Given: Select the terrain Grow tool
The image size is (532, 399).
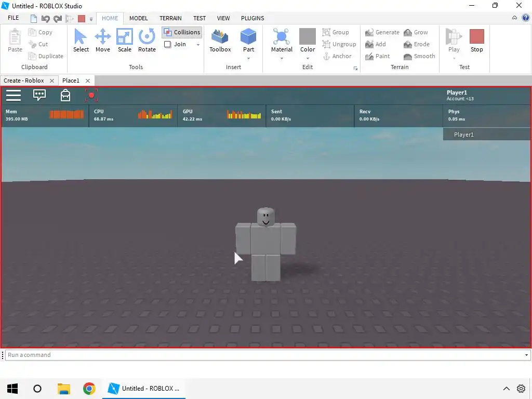Looking at the screenshot, I should pos(416,32).
